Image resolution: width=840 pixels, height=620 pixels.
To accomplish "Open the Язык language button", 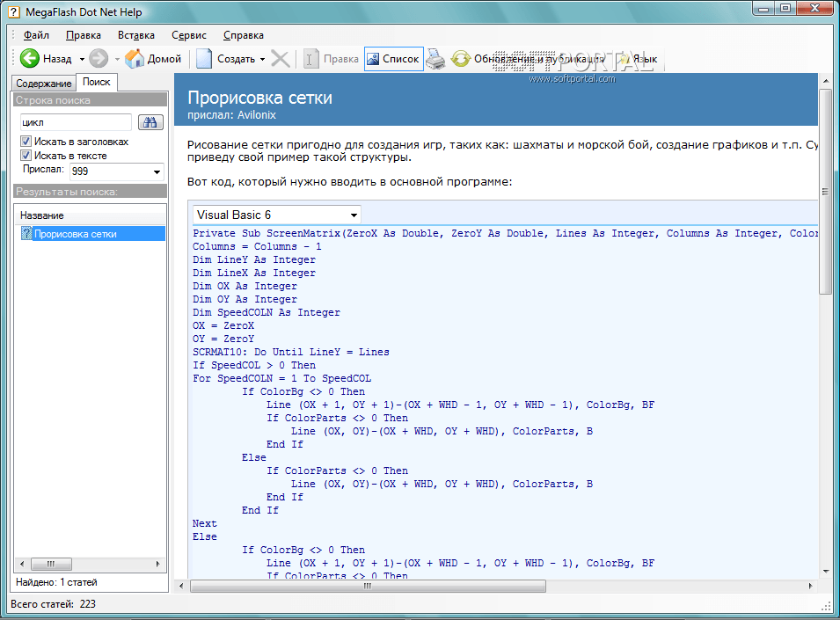I will tap(639, 59).
